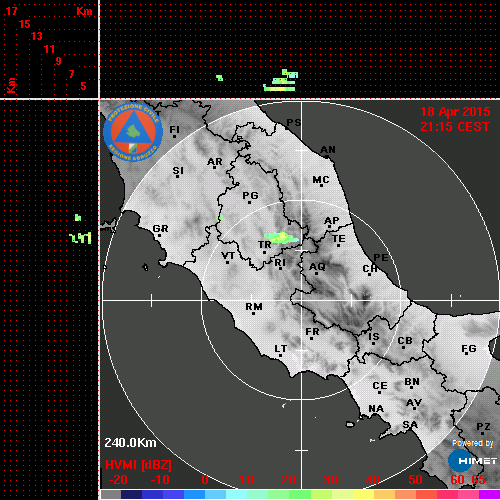Pick the dark blue -20 dBZ swatch
Viewport: 500px width, 500px height.
(131, 494)
